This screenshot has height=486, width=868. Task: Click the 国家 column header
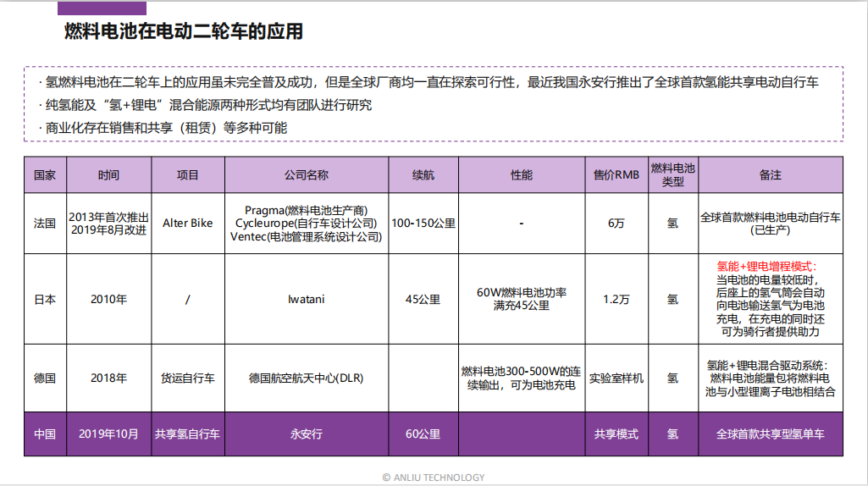(x=45, y=175)
